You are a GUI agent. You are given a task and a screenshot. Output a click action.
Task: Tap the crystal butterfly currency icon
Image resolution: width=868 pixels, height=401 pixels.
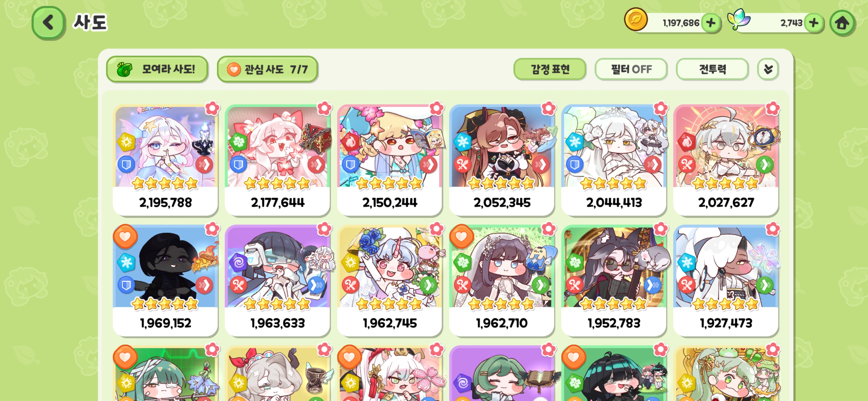(739, 19)
